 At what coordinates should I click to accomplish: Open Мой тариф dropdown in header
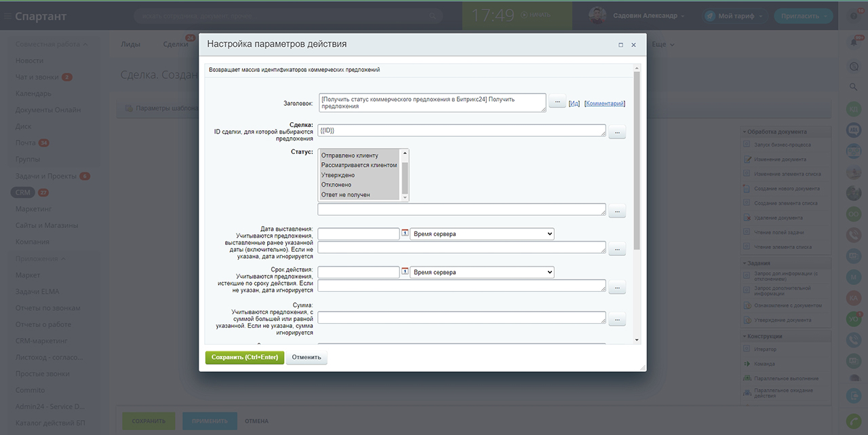[x=735, y=16]
